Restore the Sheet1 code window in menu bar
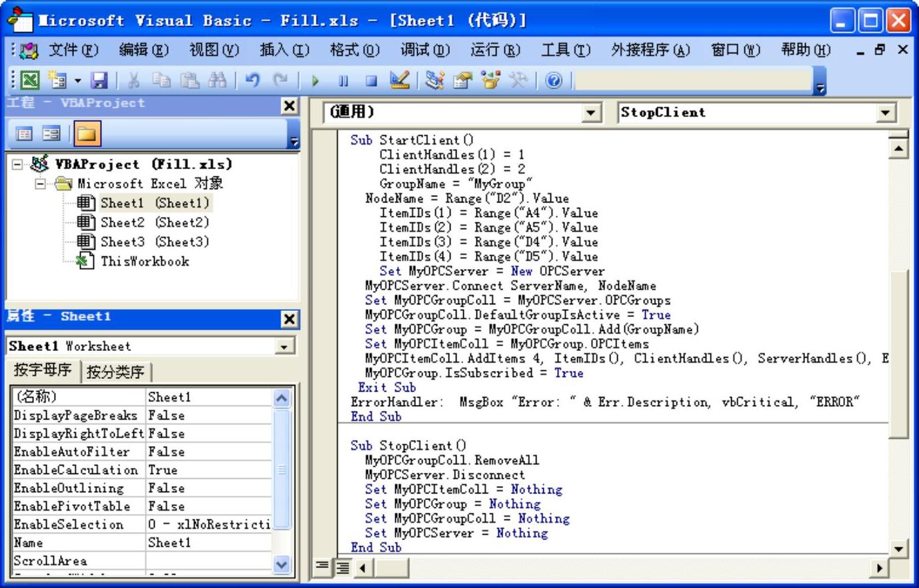 coord(880,49)
